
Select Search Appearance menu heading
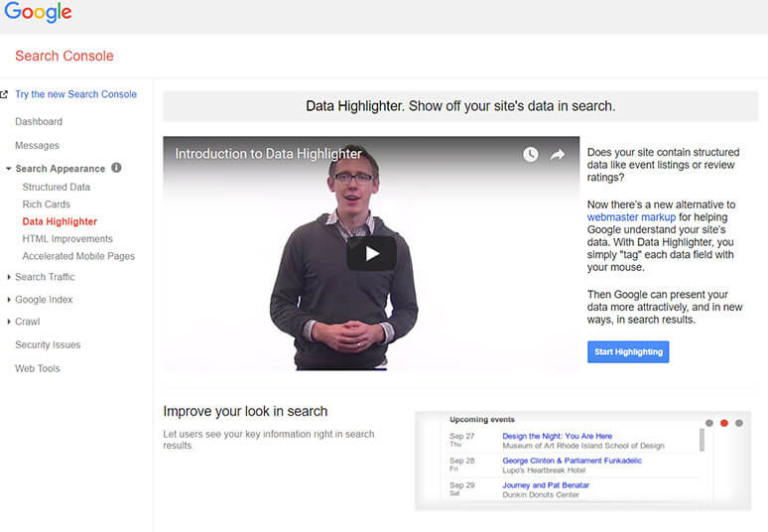tap(61, 169)
